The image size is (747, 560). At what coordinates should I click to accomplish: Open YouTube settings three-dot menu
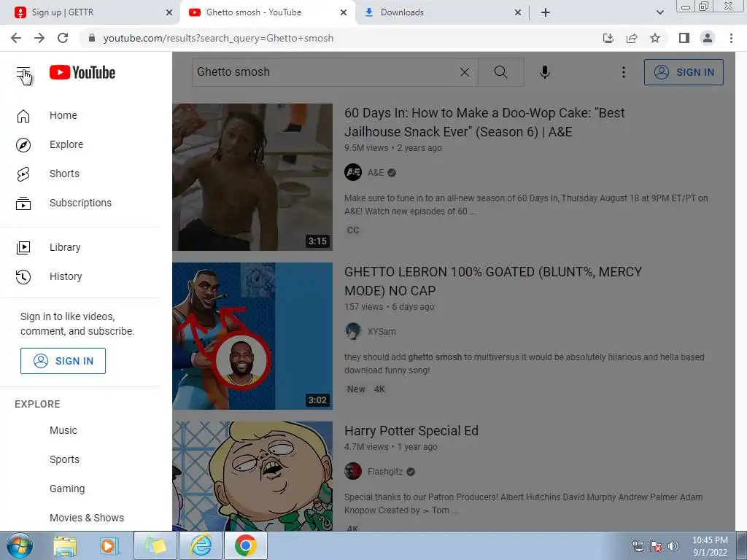[x=623, y=72]
